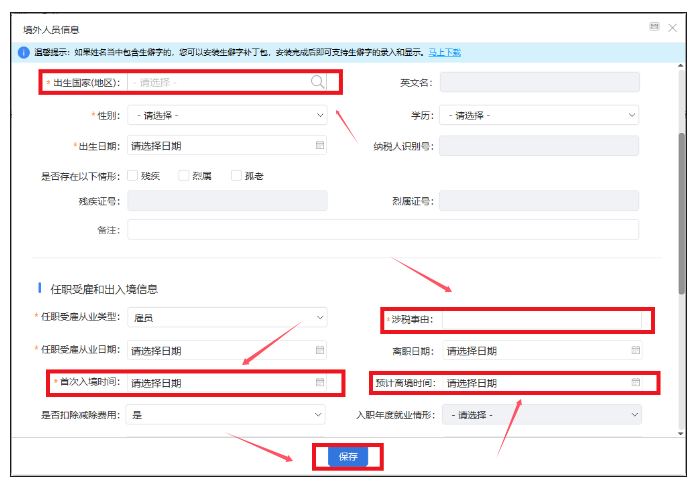Click the 任职受雇从业日期 date field

click(x=227, y=350)
